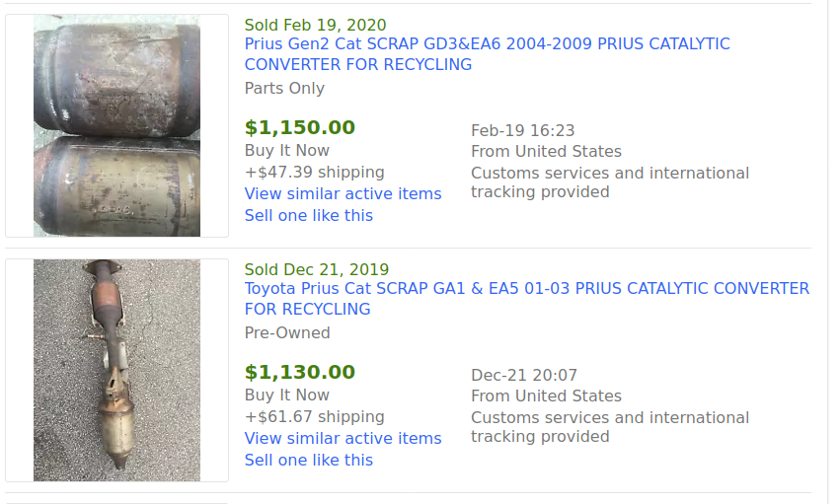
Task: Click the 'Dec-21 20:07' end time
Action: [523, 375]
